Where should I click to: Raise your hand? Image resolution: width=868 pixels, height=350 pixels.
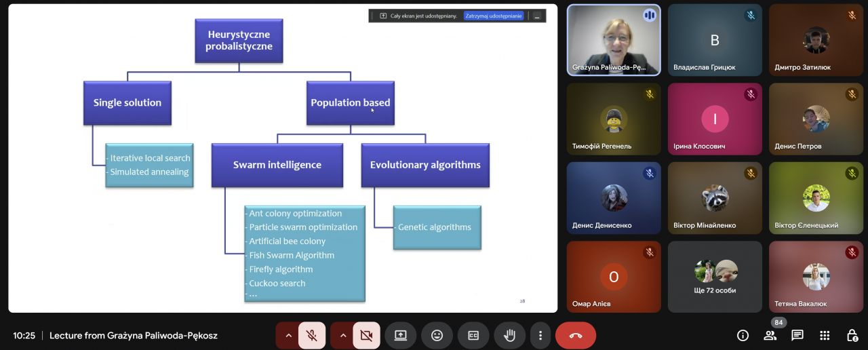point(509,335)
